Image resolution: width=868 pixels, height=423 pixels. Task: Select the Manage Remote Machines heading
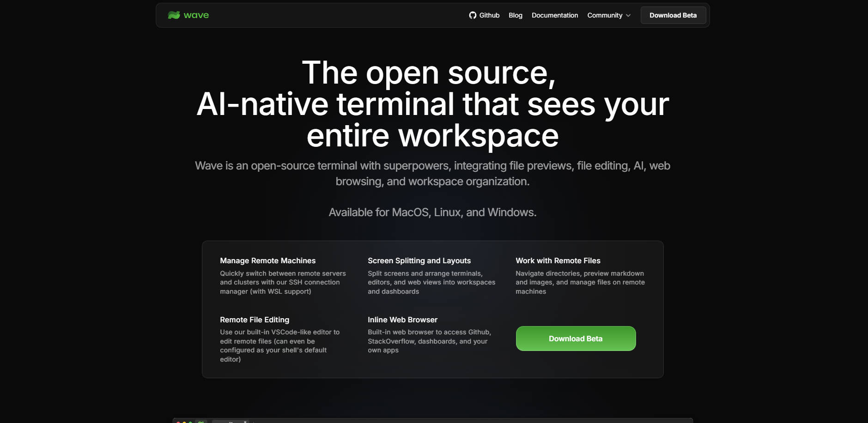click(x=267, y=261)
